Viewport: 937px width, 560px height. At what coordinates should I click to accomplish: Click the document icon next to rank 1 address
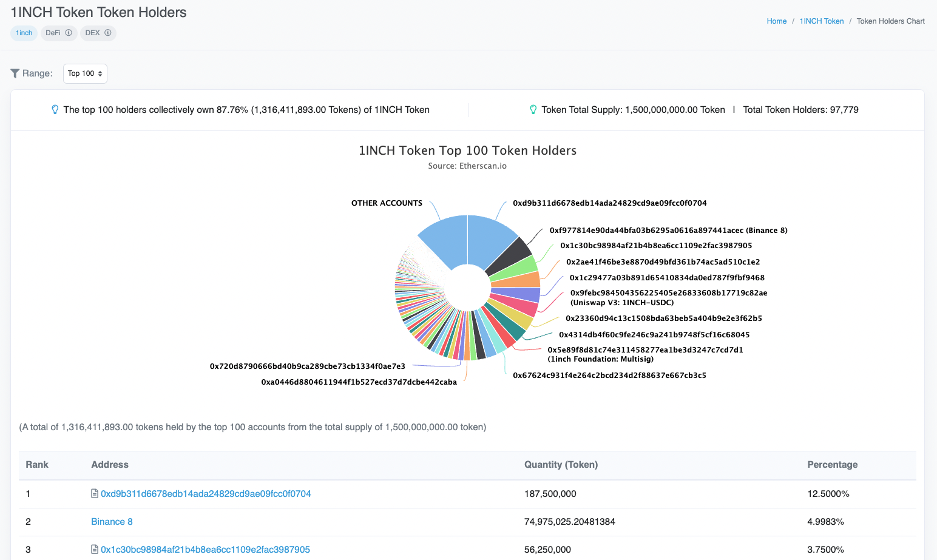pyautogui.click(x=94, y=493)
